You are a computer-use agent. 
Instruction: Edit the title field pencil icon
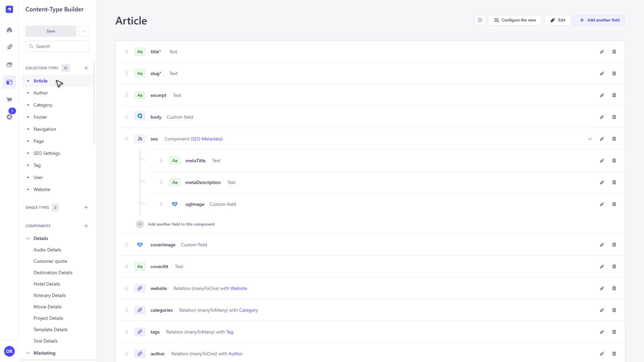click(x=602, y=52)
